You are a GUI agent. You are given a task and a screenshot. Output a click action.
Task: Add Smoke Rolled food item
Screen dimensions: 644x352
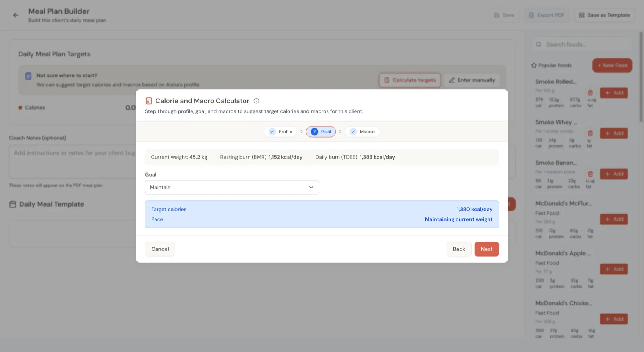tap(614, 93)
